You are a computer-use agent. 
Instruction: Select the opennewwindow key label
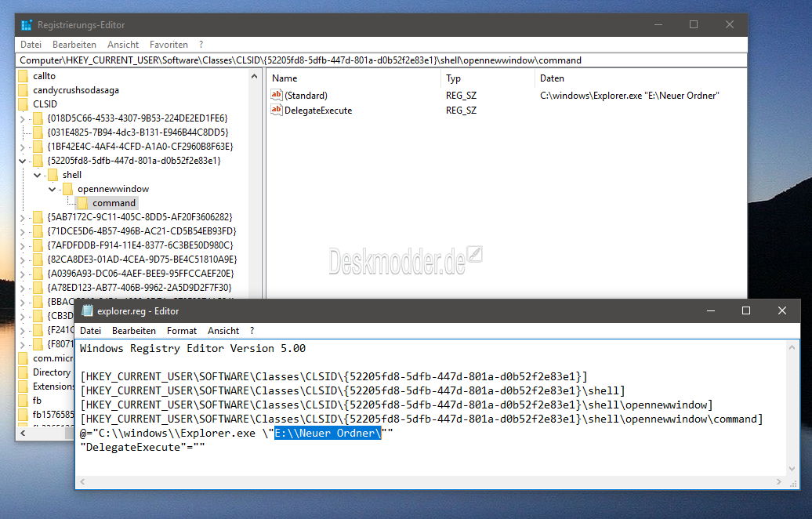(114, 188)
